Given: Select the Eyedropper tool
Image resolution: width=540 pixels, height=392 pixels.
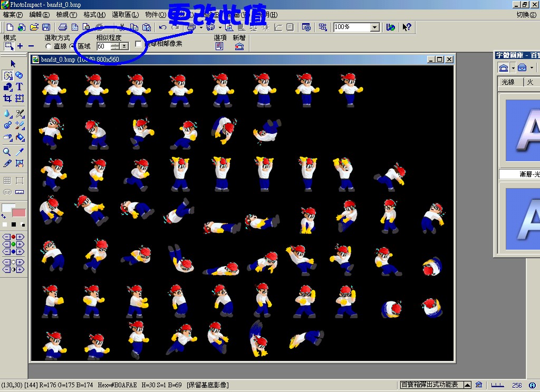Looking at the screenshot, I should [20, 152].
